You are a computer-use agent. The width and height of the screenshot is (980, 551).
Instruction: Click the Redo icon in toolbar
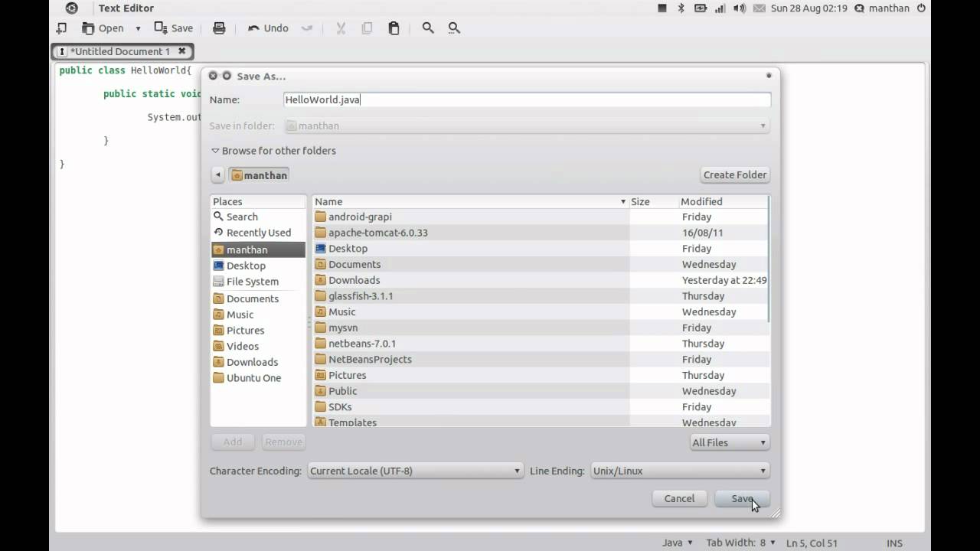pyautogui.click(x=307, y=28)
